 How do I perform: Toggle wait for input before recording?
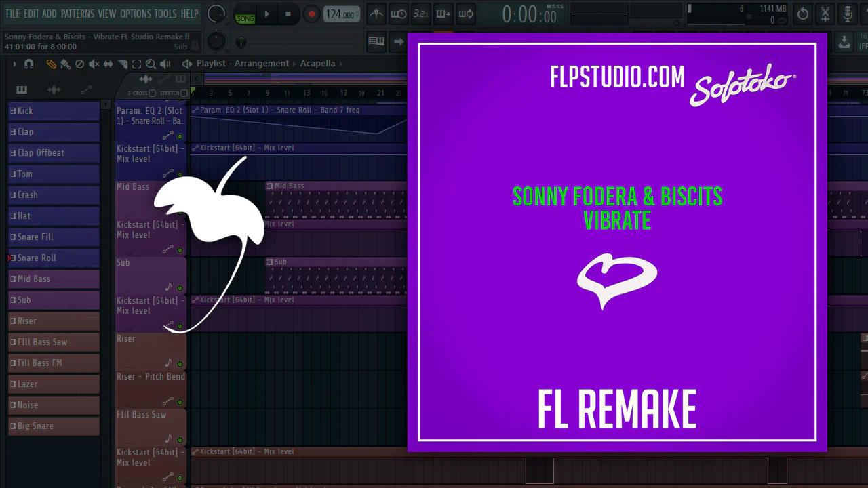pyautogui.click(x=399, y=14)
